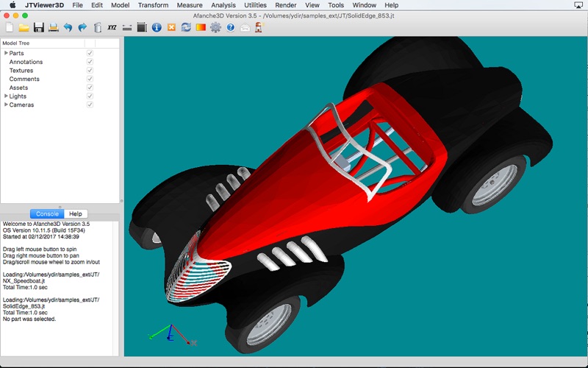Open the Measure menu

[x=190, y=5]
